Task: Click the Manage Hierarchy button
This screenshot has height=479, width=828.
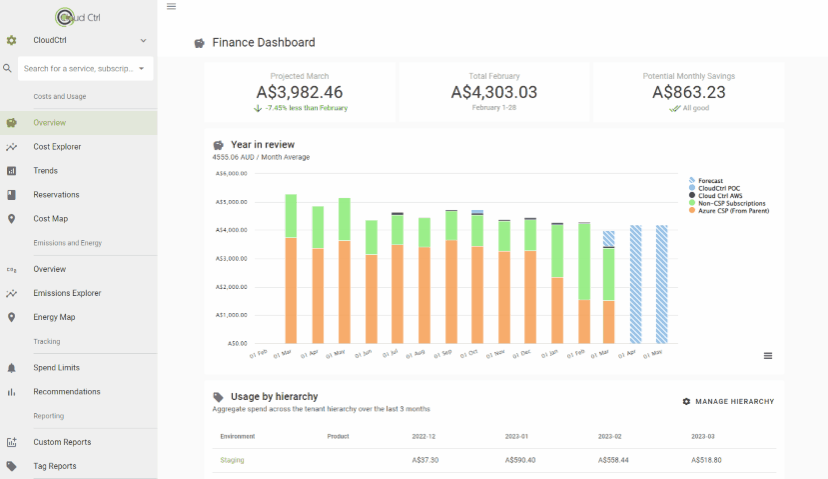Action: pyautogui.click(x=728, y=401)
